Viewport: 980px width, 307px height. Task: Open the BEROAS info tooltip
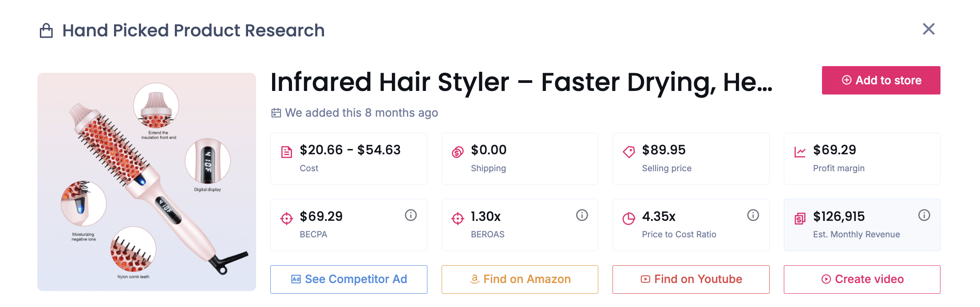tap(582, 215)
